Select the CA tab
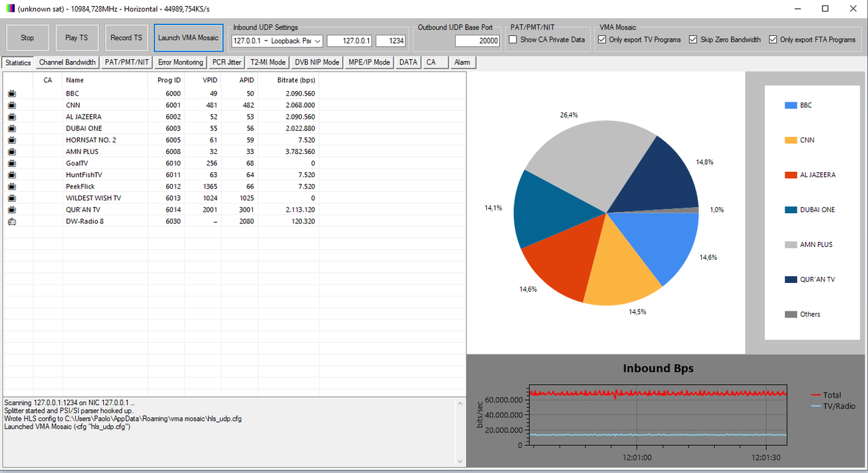Screen dimensions: 868x473 [436, 62]
